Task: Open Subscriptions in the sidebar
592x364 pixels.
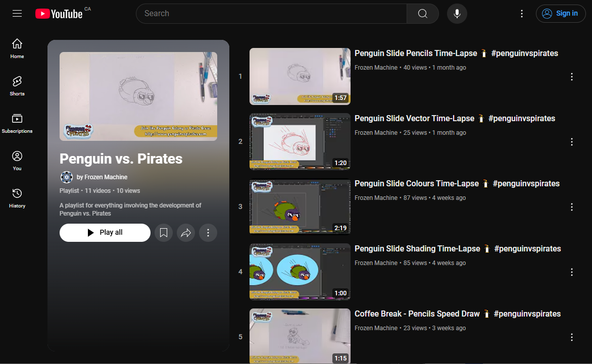Action: [x=17, y=123]
